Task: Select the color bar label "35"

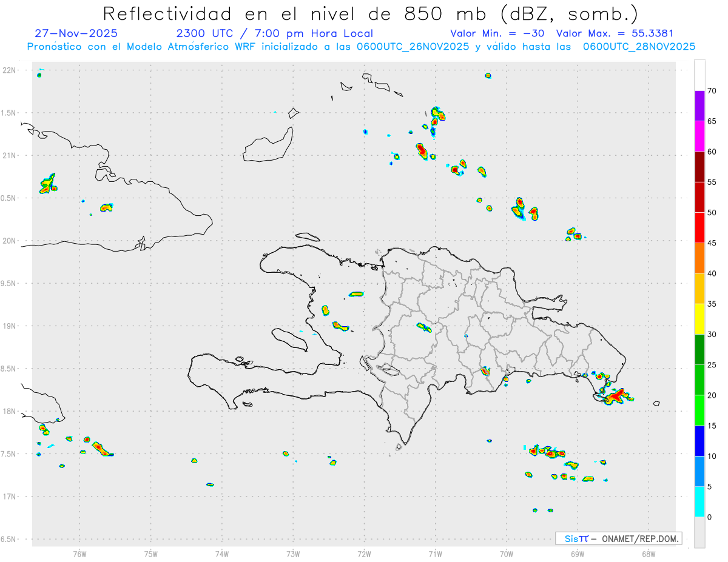Action: click(712, 304)
